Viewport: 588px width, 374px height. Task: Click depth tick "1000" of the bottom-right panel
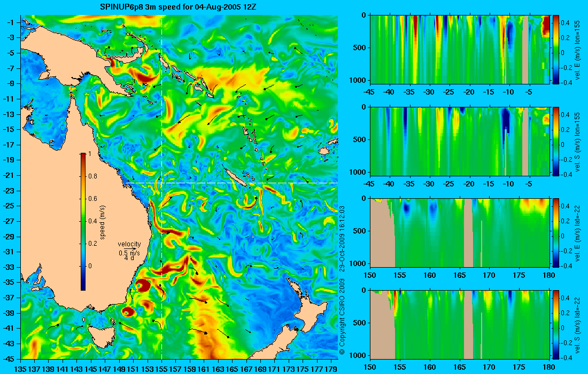(359, 355)
